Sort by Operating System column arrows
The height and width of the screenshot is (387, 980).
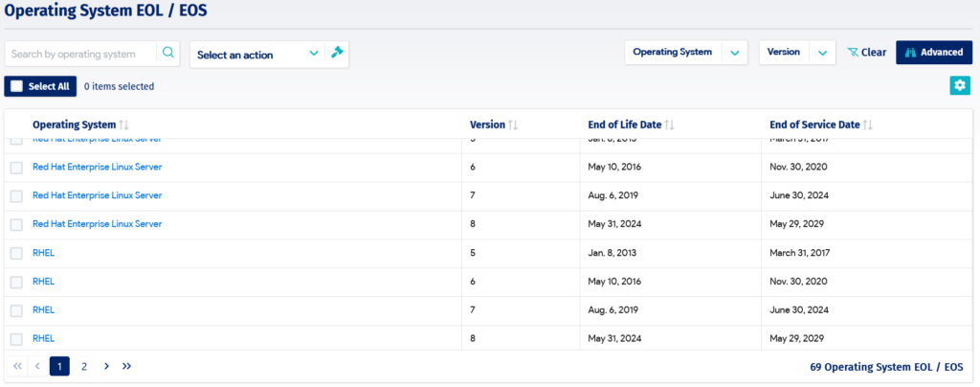pos(123,125)
